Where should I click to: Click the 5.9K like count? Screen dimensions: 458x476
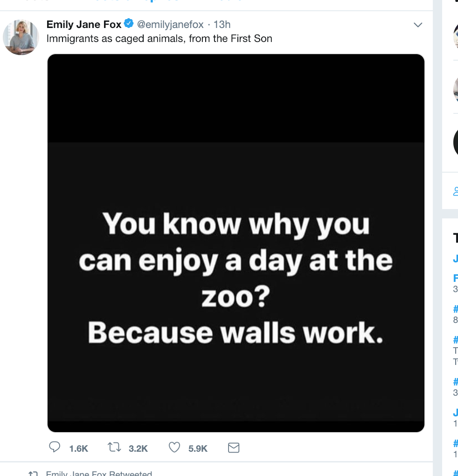(198, 448)
